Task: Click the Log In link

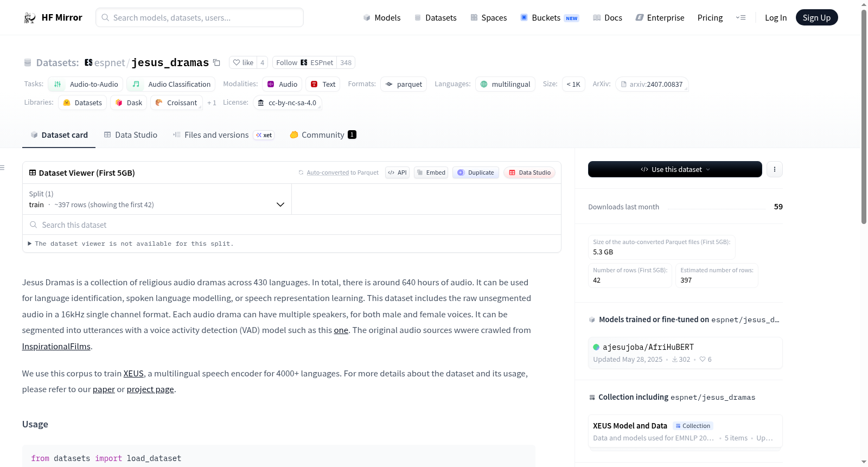Action: (x=776, y=17)
